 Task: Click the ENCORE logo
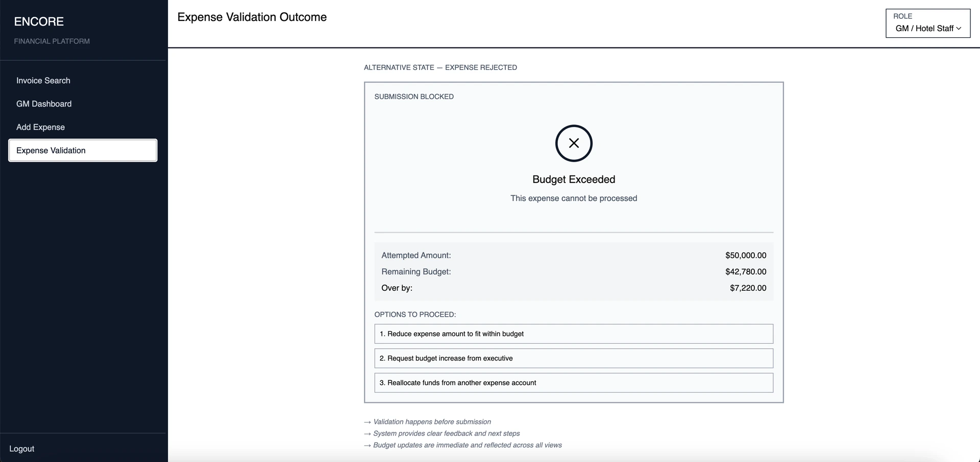pyautogui.click(x=39, y=21)
